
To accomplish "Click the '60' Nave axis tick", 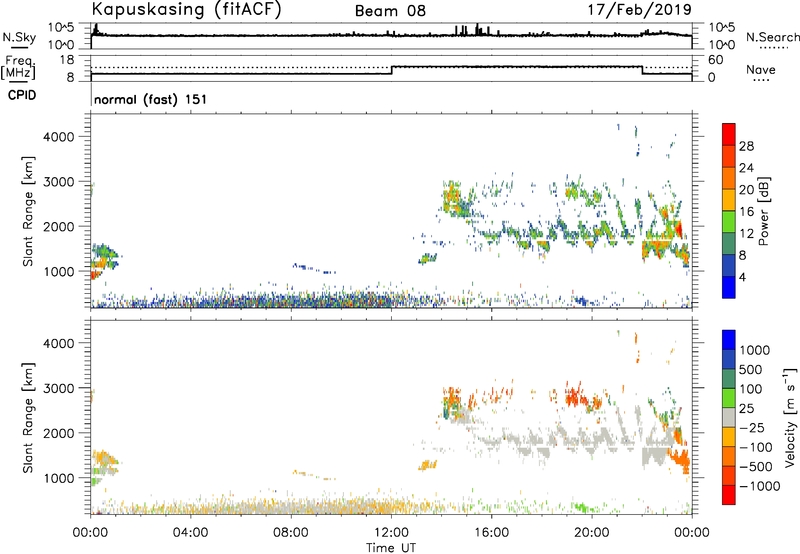I will [715, 60].
